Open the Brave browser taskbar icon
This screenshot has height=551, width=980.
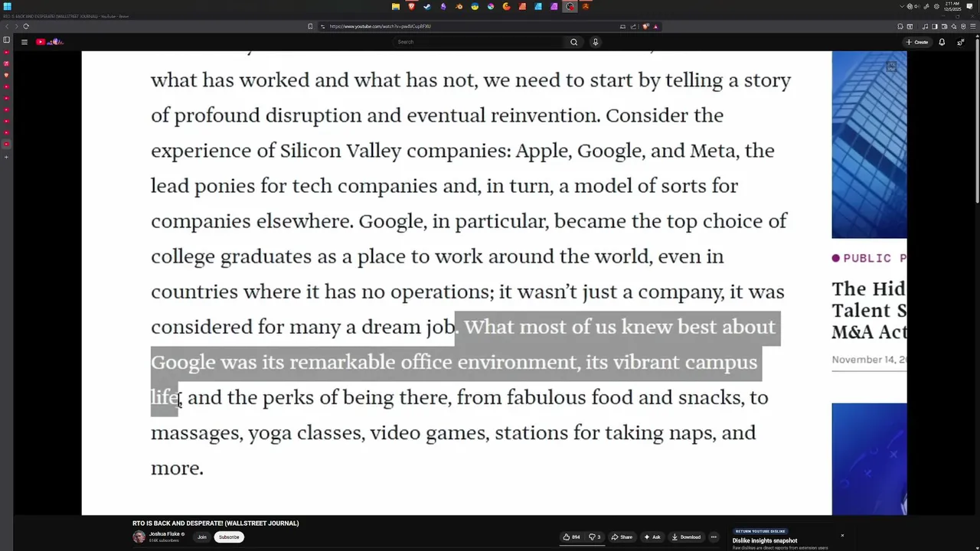(x=411, y=6)
